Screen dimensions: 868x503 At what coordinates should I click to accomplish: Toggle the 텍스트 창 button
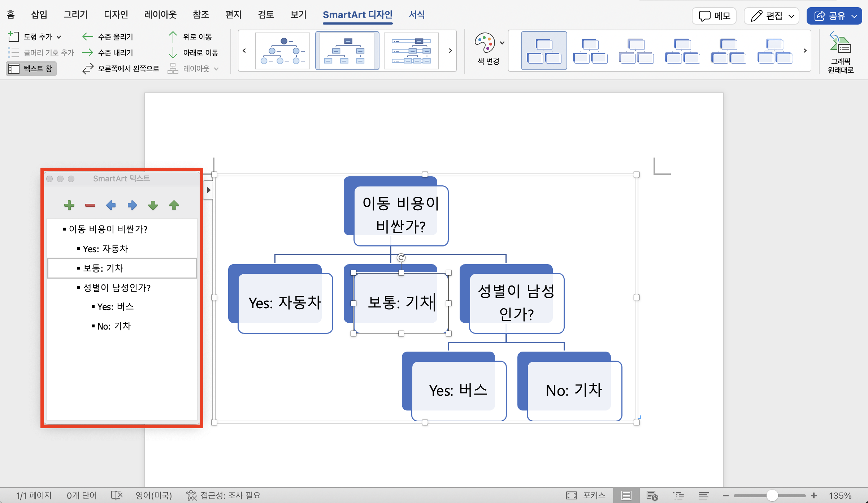[31, 68]
